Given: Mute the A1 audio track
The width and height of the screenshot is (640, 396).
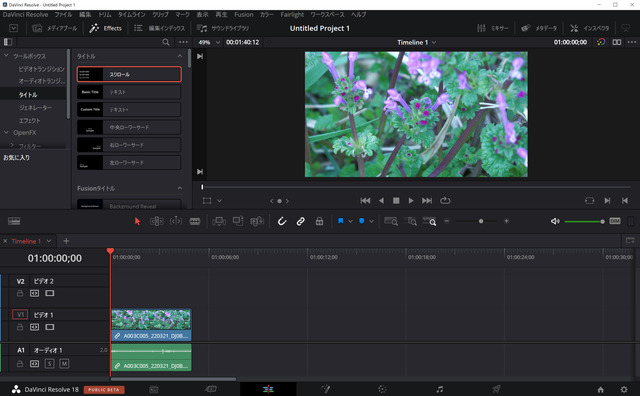Looking at the screenshot, I should click(x=64, y=363).
